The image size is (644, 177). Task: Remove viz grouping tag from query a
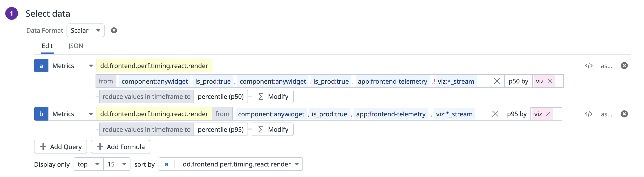tap(550, 81)
